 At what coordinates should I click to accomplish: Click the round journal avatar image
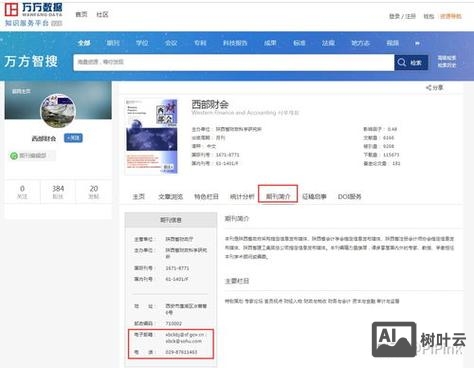[58, 111]
